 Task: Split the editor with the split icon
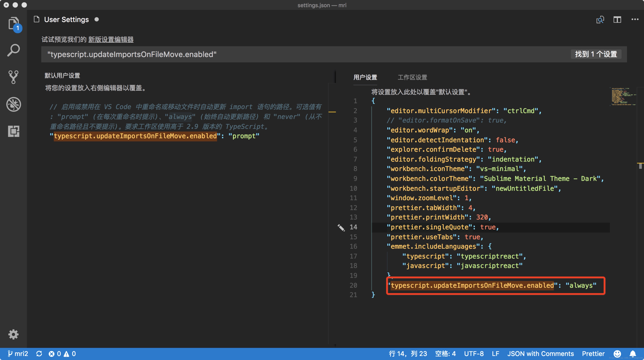click(617, 20)
